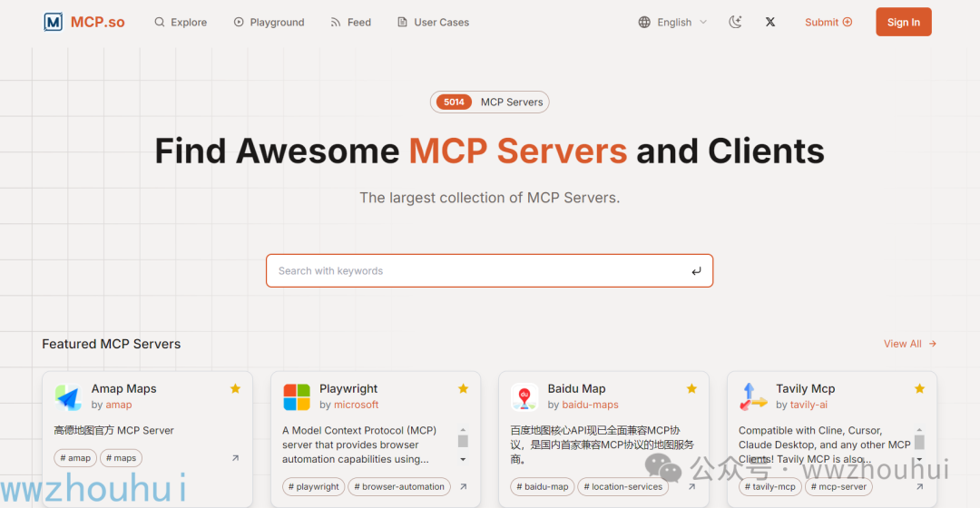Image resolution: width=980 pixels, height=508 pixels.
Task: Click the Sign In button
Action: tap(903, 22)
